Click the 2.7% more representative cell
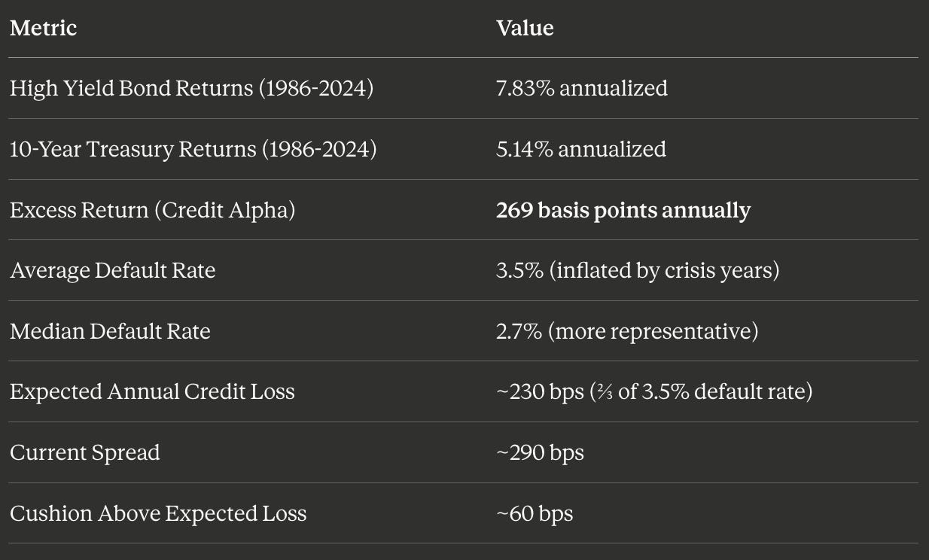 pyautogui.click(x=626, y=331)
